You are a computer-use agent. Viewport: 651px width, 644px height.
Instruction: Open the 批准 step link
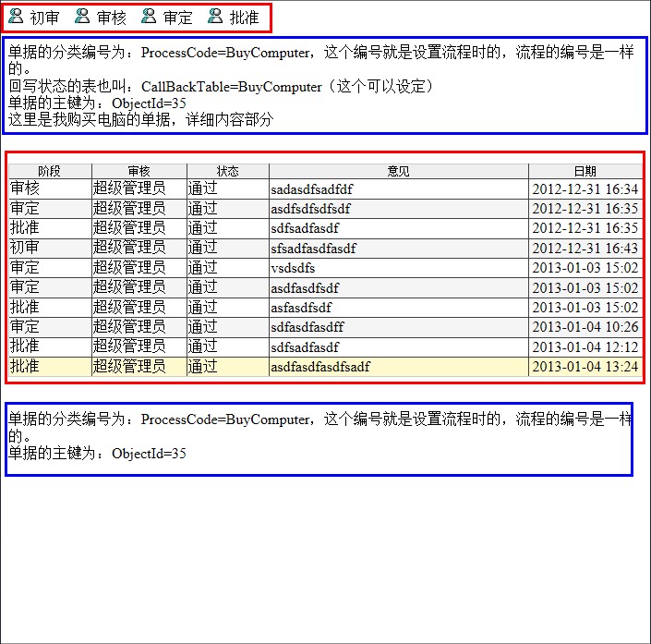pyautogui.click(x=244, y=18)
